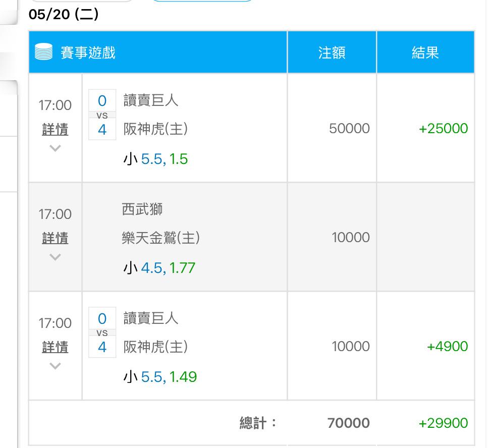Select the 小 5.5, 1.49 bet odds
Viewport: 492px width, 448px height.
160,377
